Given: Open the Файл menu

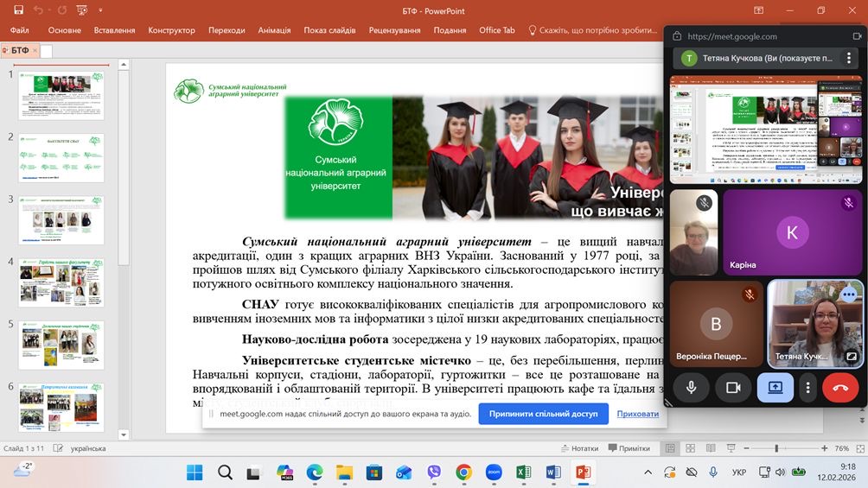Looking at the screenshot, I should point(19,30).
